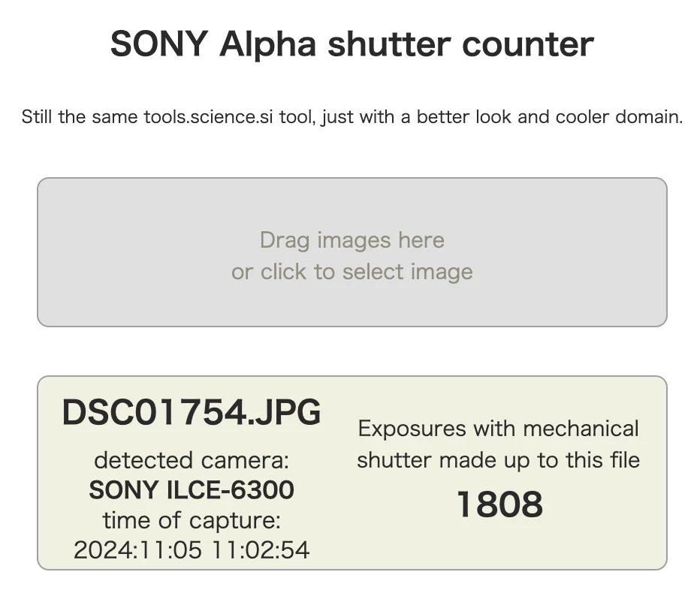Screen dimensions: 700x593
Task: Click the capture date 2024:11:05
Action: pos(137,549)
